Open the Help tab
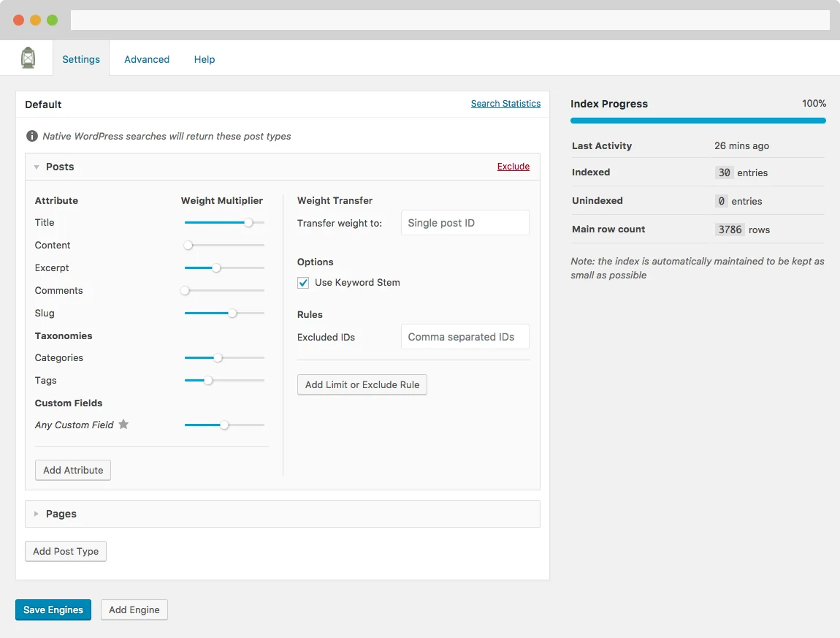 pos(204,59)
